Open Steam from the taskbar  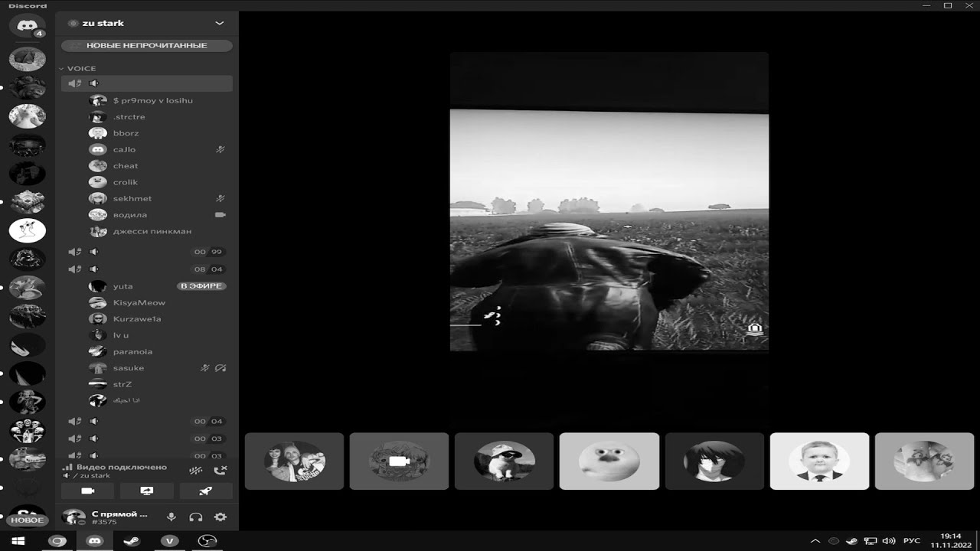pos(132,541)
